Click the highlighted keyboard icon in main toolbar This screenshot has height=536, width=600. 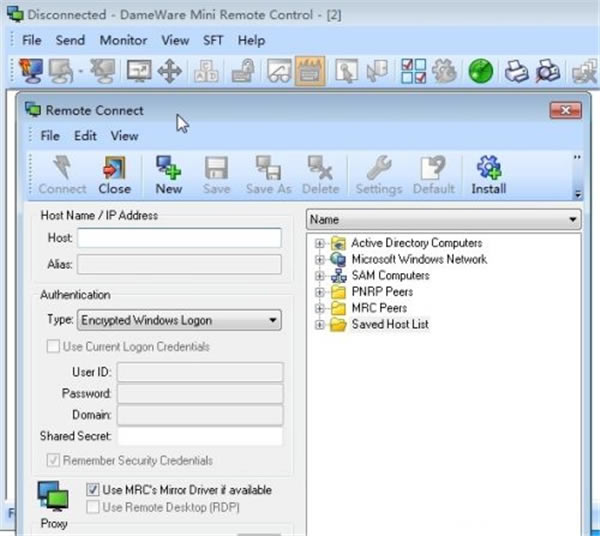310,72
